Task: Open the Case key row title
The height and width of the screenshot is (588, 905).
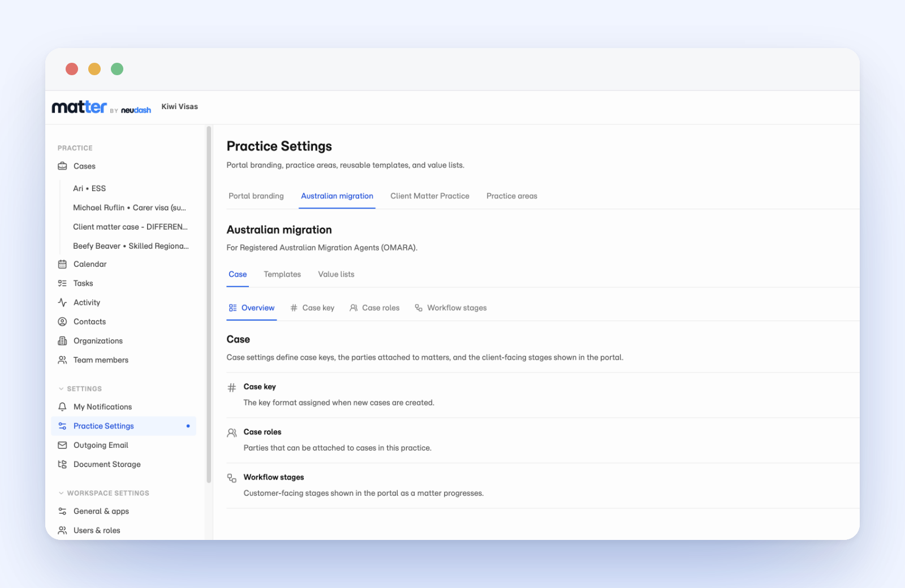Action: point(260,387)
